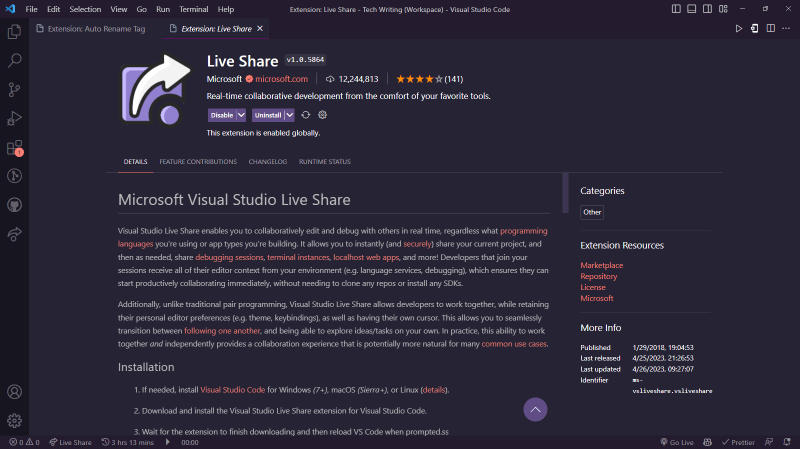Image resolution: width=800 pixels, height=449 pixels.
Task: Open Customize Layout icon in title bar
Action: [723, 9]
